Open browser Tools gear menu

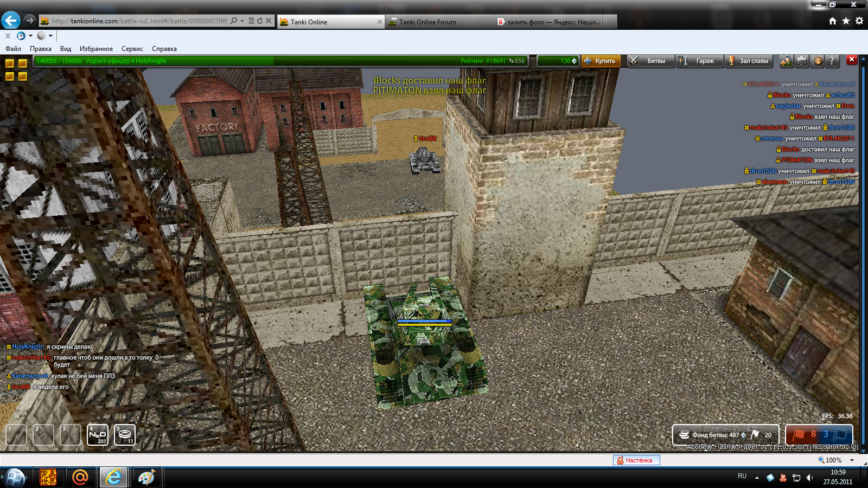click(859, 21)
